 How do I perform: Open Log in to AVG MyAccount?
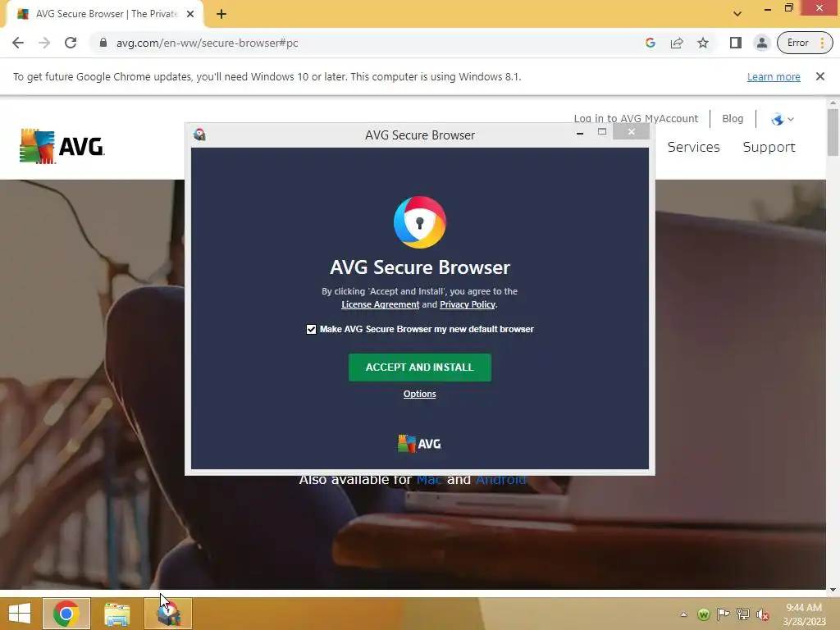636,118
